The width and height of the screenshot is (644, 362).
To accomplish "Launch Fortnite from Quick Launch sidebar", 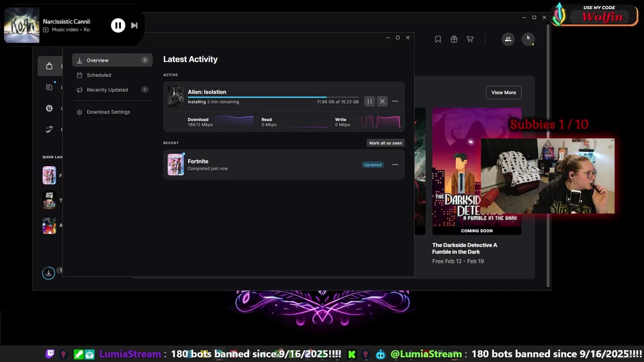I will (x=49, y=175).
